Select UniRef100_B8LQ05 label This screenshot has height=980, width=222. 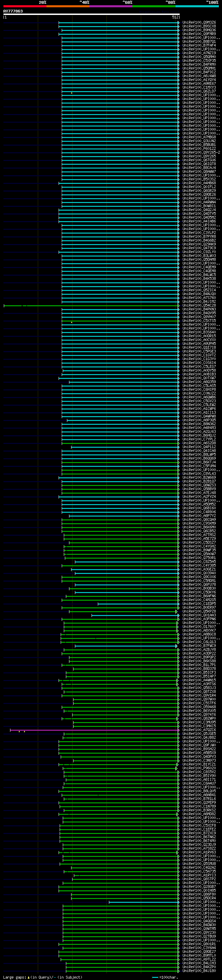(x=199, y=791)
